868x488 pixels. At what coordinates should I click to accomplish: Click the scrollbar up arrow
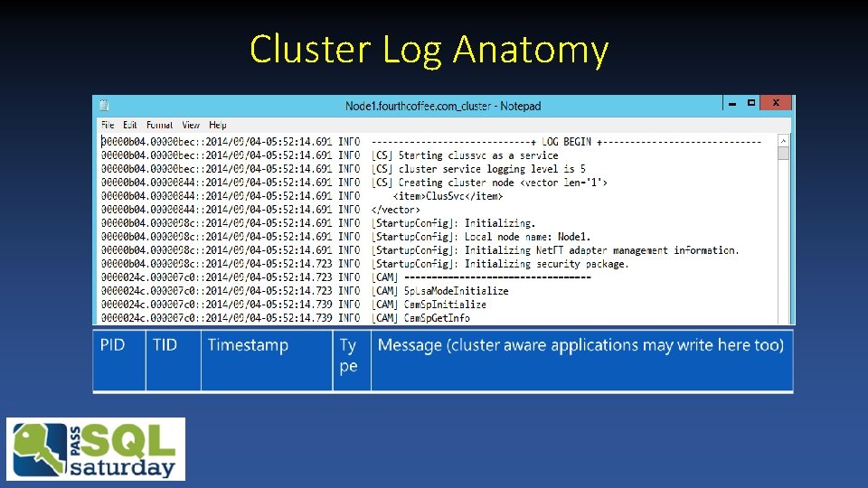click(783, 141)
